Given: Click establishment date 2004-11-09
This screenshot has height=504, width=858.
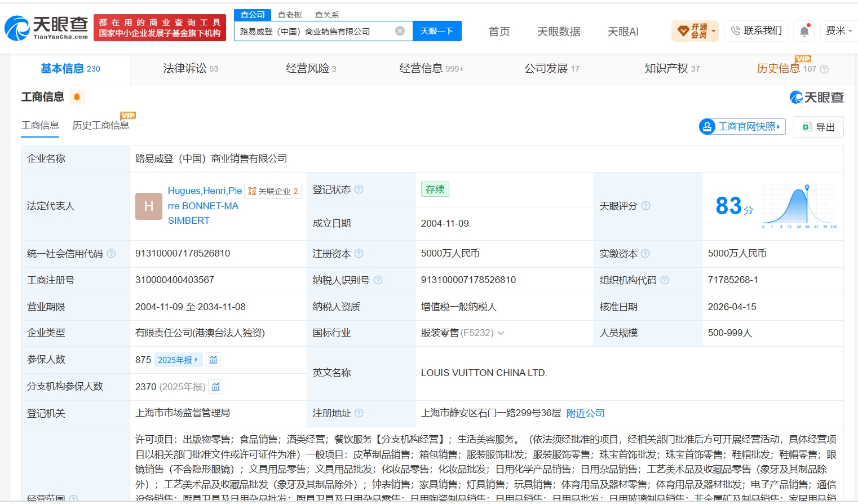Looking at the screenshot, I should [445, 224].
